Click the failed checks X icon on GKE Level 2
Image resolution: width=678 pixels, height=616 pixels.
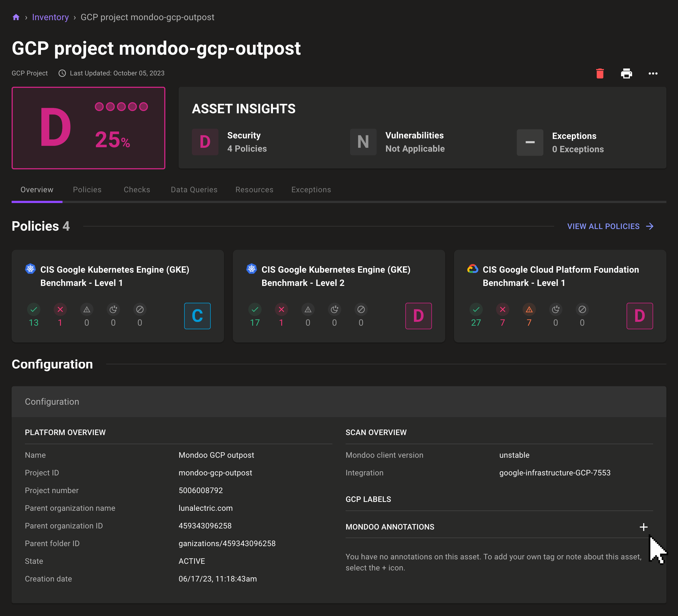281,309
